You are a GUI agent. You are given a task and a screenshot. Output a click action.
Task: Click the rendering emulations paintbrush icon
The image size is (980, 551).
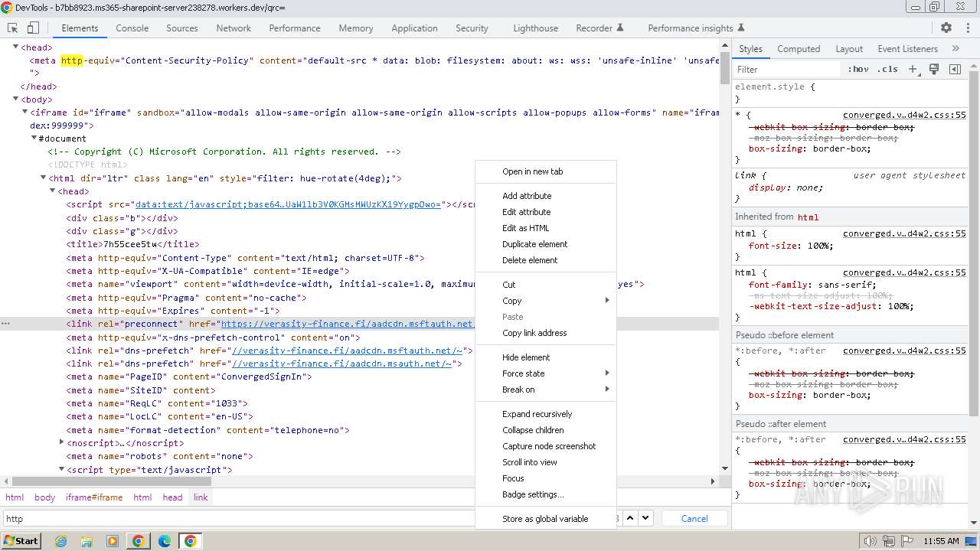click(x=934, y=69)
